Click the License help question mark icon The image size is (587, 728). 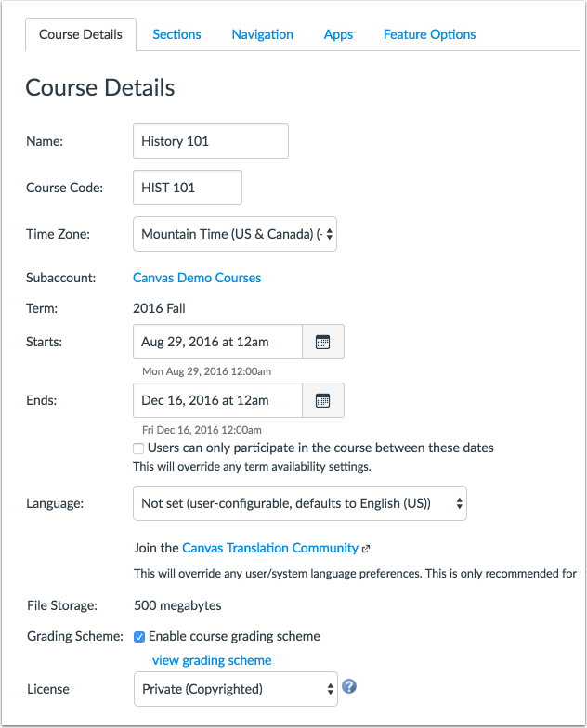[x=349, y=686]
